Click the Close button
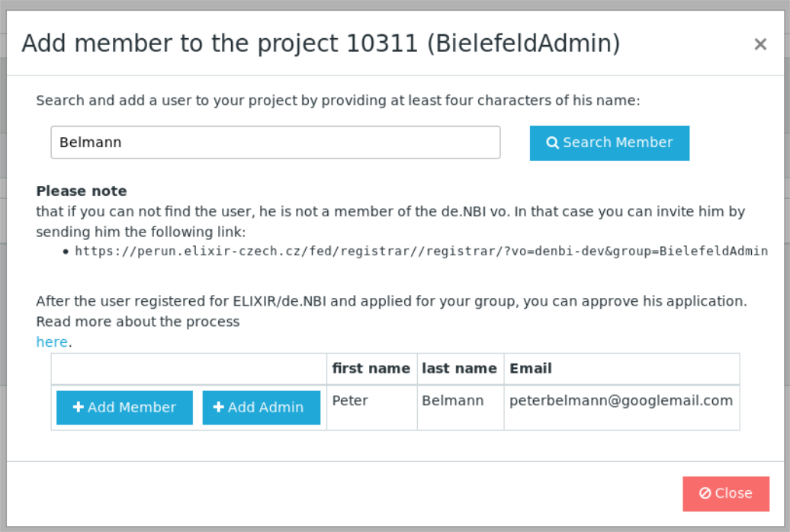 (726, 493)
